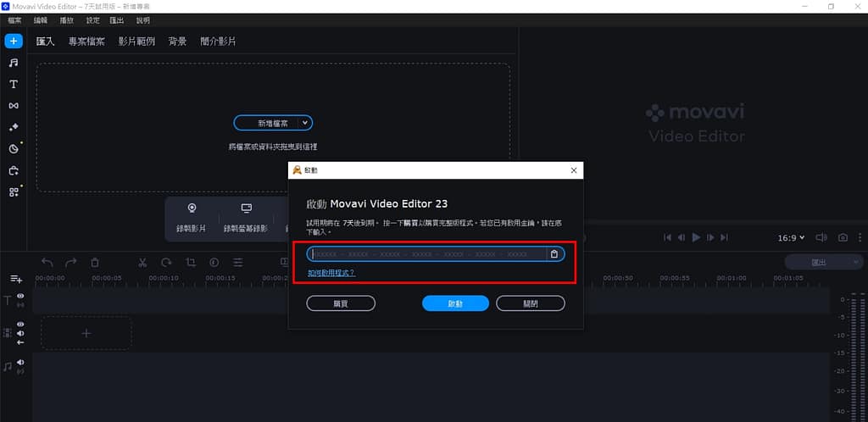868x422 pixels.
Task: Open the Elements sidebar icon with clock shape
Action: tap(14, 149)
